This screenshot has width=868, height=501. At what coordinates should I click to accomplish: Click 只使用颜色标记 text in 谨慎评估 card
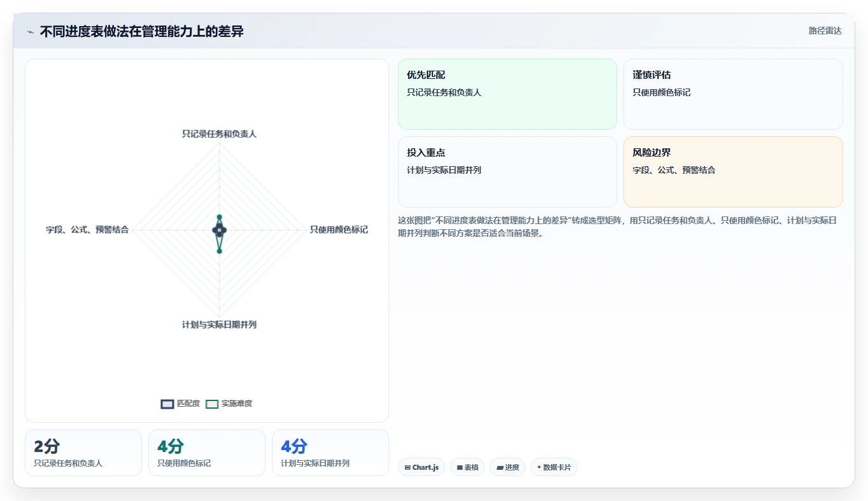661,92
